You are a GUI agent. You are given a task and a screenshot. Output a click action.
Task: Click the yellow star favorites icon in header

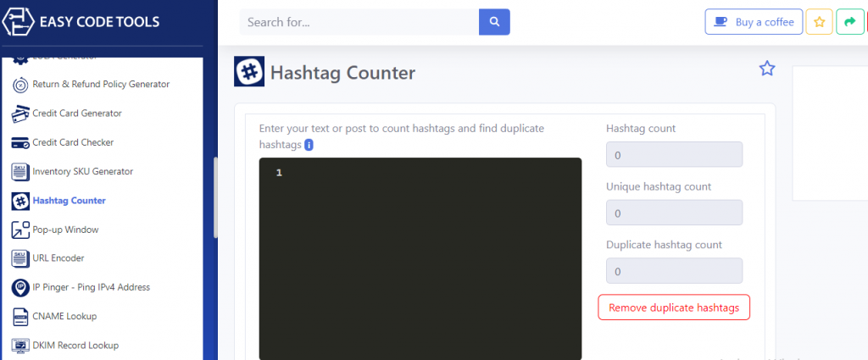click(x=819, y=22)
